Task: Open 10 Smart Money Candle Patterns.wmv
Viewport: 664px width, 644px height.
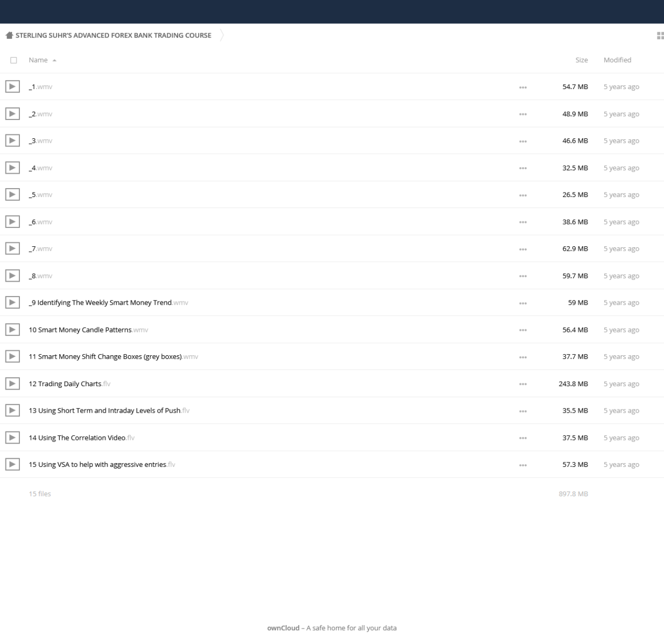Action: 89,330
